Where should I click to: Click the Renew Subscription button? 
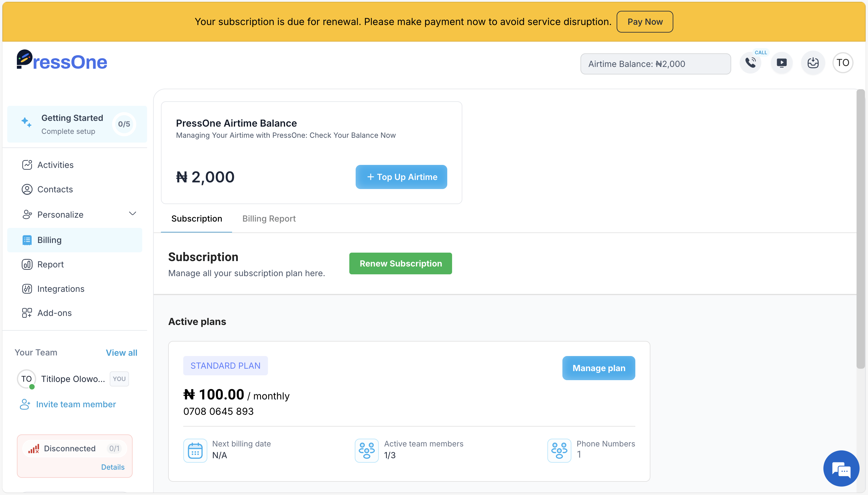pos(400,263)
